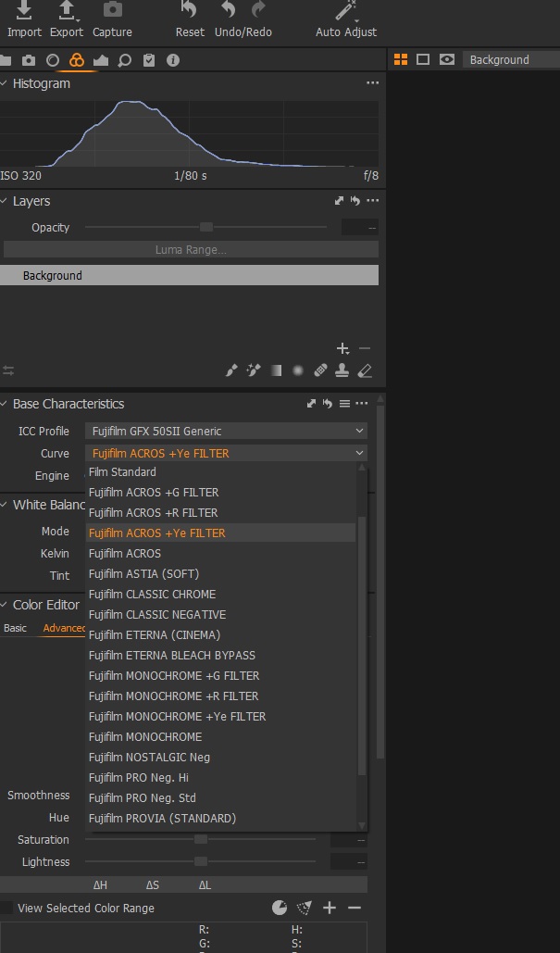Toggle the eye proofing view icon
This screenshot has width=560, height=953.
(447, 59)
